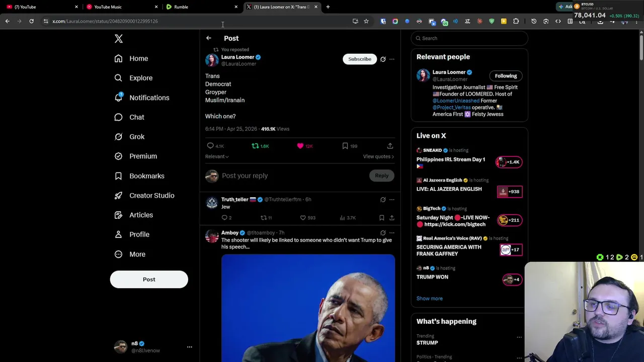This screenshot has height=362, width=644.
Task: Click Grok icon on Amboy's reply
Action: click(x=383, y=233)
